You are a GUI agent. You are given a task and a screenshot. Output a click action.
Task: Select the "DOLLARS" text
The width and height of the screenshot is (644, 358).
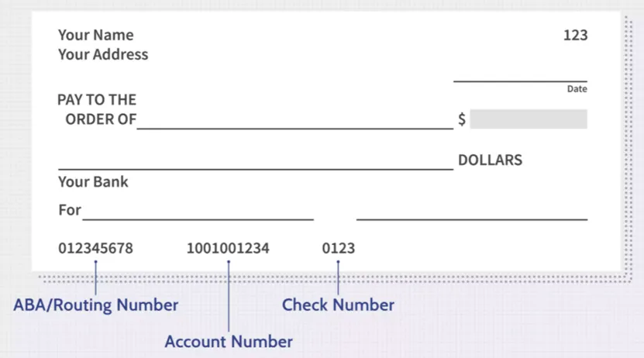tap(490, 160)
